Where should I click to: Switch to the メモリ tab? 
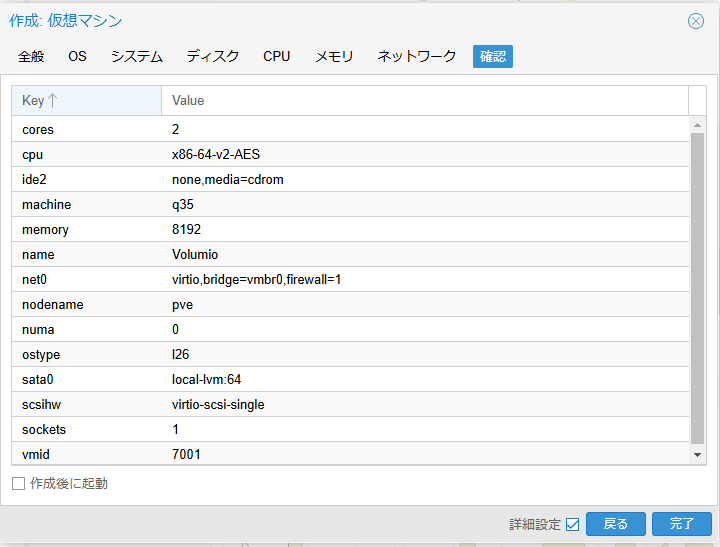tap(334, 56)
